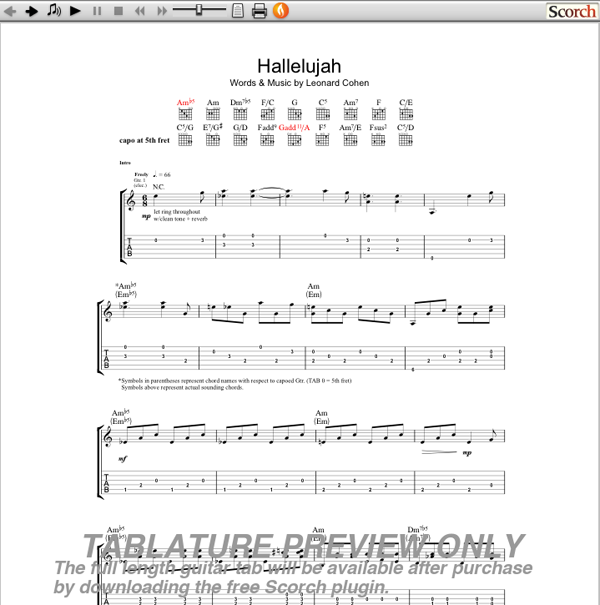The width and height of the screenshot is (600, 605).
Task: Stop the score playback
Action: (x=118, y=11)
